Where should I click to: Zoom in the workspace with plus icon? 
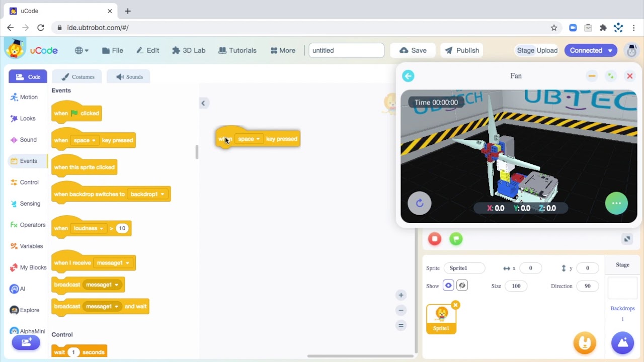click(401, 295)
